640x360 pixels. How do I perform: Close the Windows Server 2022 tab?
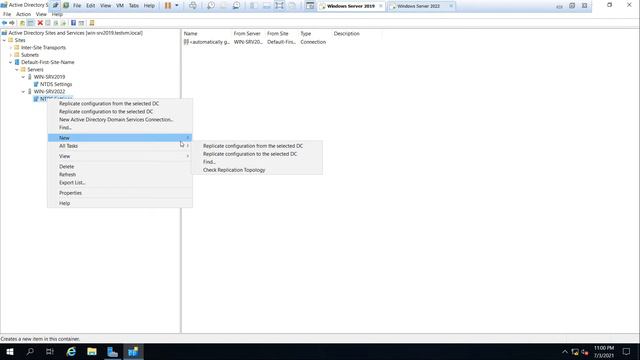(x=451, y=6)
